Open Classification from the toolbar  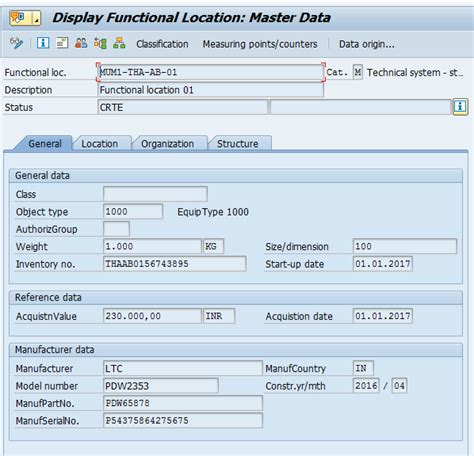[x=162, y=44]
